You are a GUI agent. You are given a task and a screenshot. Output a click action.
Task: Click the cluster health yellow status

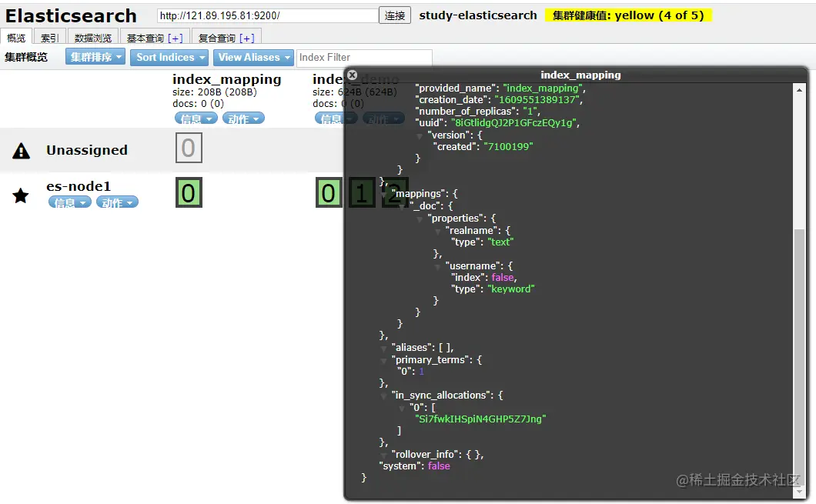pyautogui.click(x=627, y=15)
